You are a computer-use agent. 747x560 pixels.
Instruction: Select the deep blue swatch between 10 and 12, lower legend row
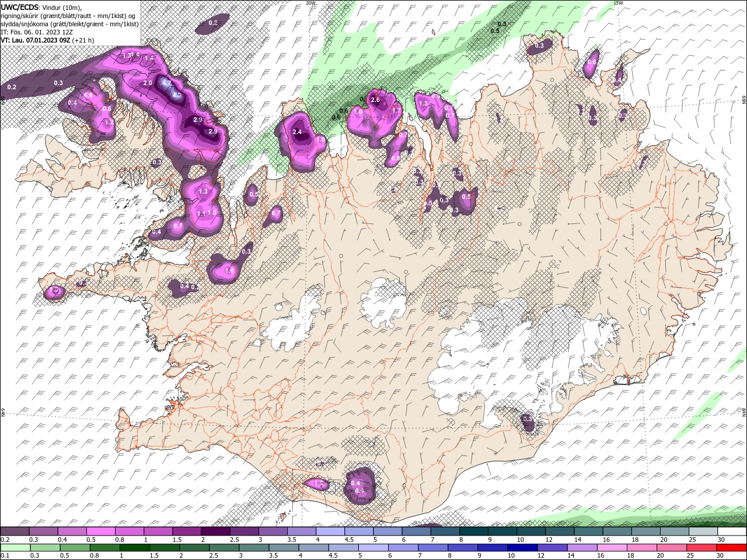click(522, 548)
